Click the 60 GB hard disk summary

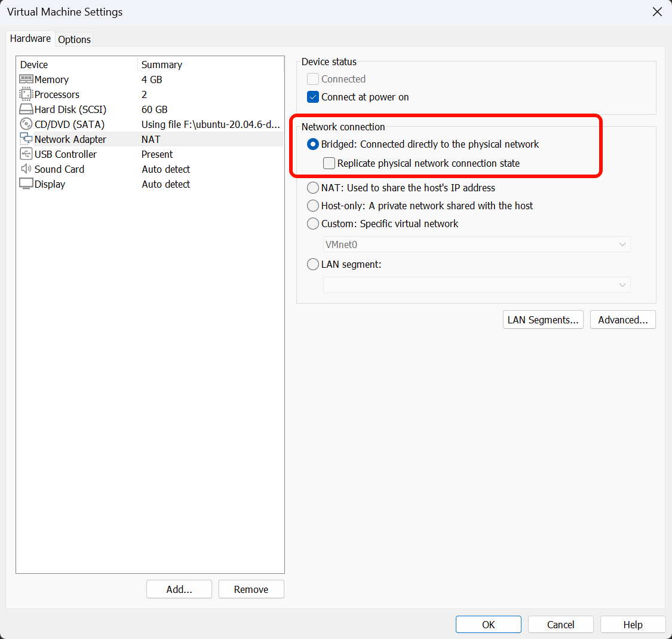[154, 109]
